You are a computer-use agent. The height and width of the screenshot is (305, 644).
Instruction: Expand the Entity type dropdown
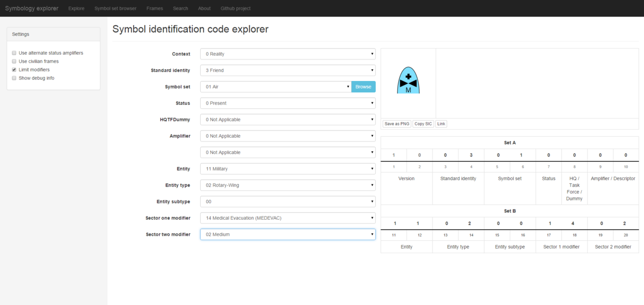288,185
